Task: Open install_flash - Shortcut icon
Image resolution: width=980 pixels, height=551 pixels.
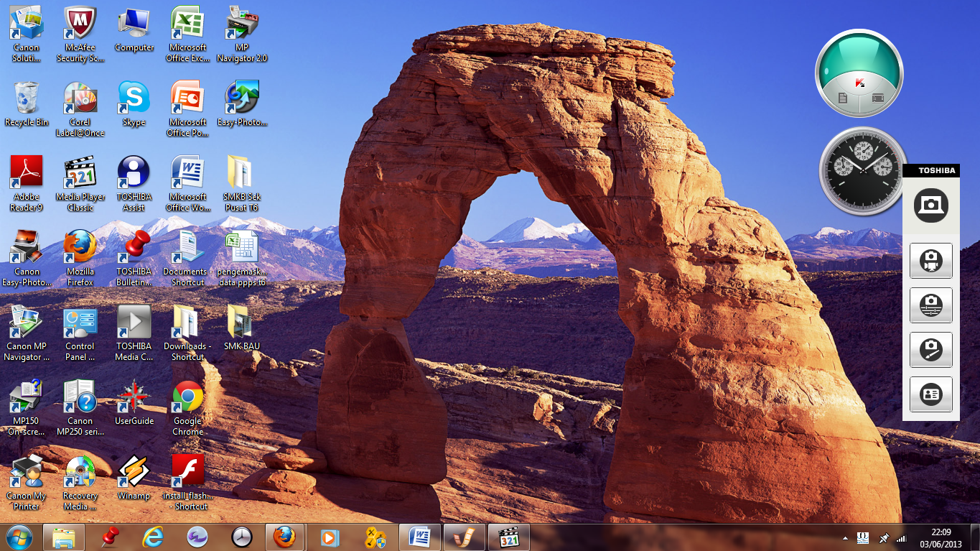Action: [x=188, y=482]
